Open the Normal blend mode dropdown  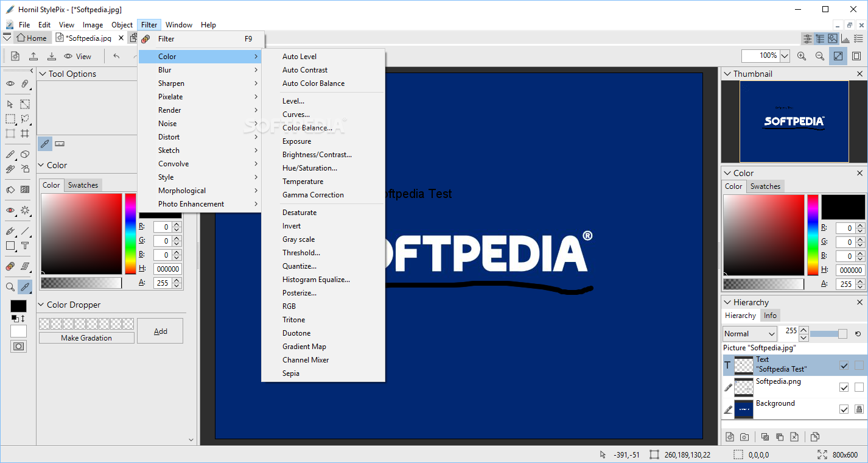click(x=750, y=334)
